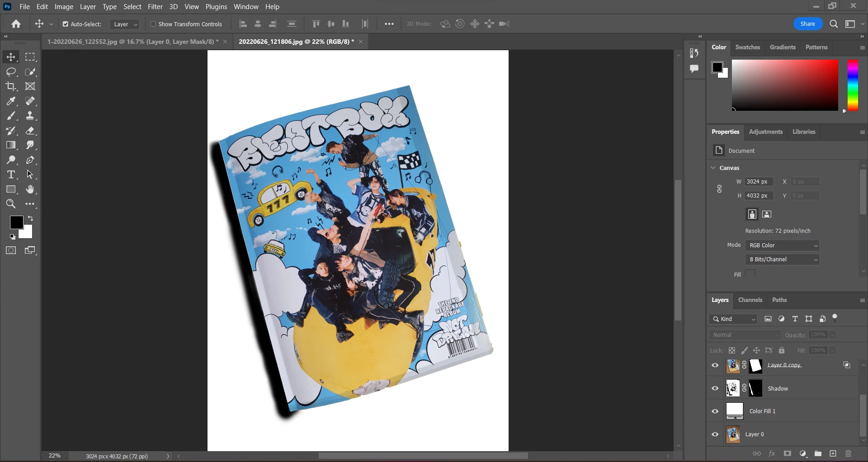Open the RGB Color mode dropdown

pos(783,245)
